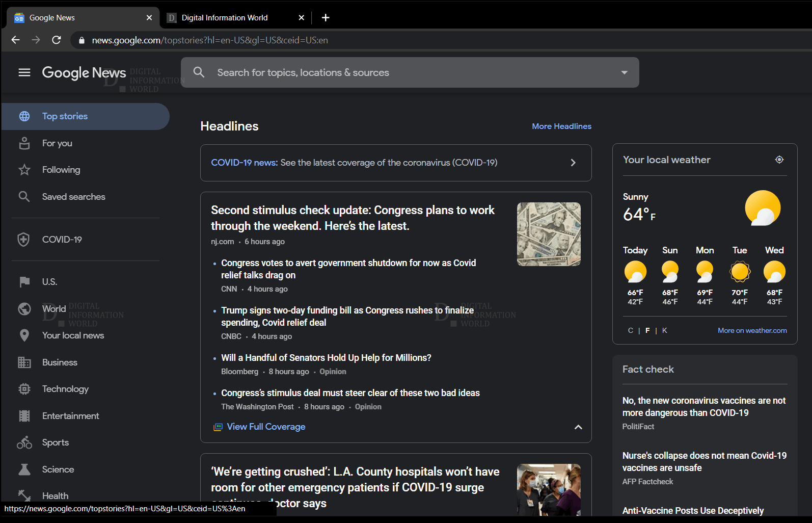Viewport: 812px width, 523px height.
Task: Click the search topics input field
Action: (410, 72)
